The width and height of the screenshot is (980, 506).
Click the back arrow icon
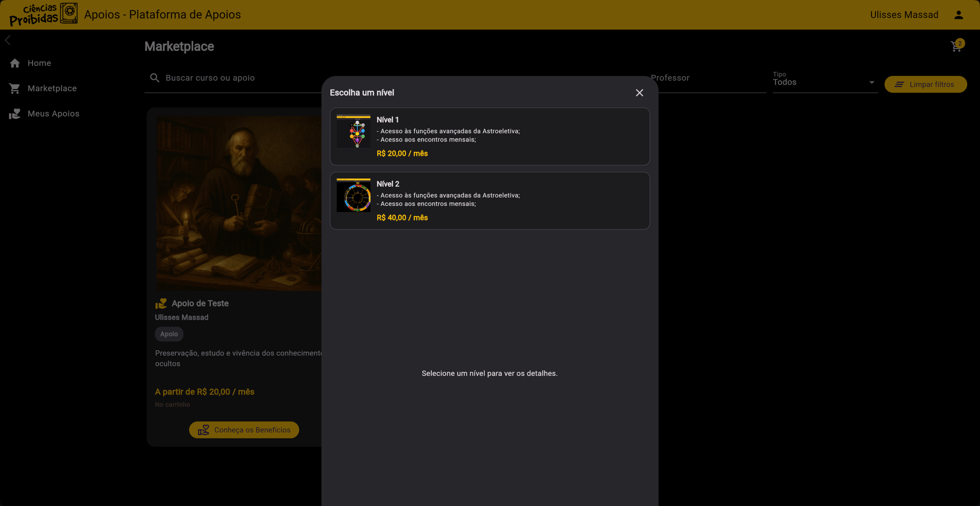[7, 39]
